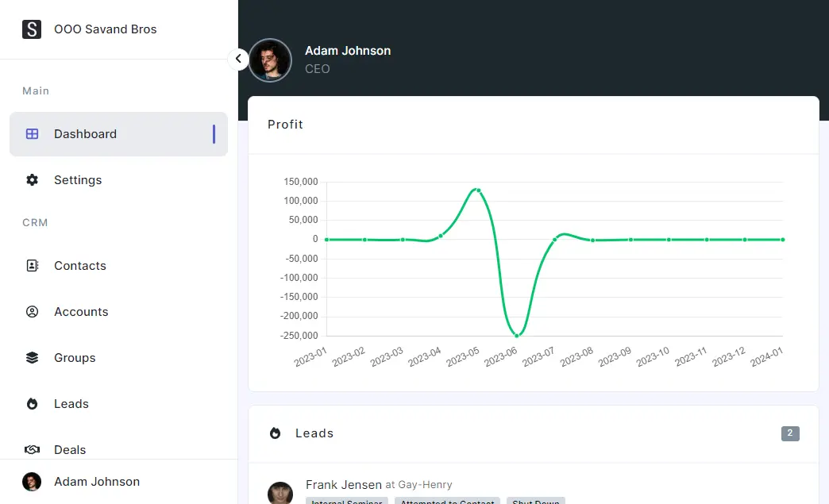The width and height of the screenshot is (829, 504).
Task: Click the Gay-Henry company text
Action: (425, 484)
